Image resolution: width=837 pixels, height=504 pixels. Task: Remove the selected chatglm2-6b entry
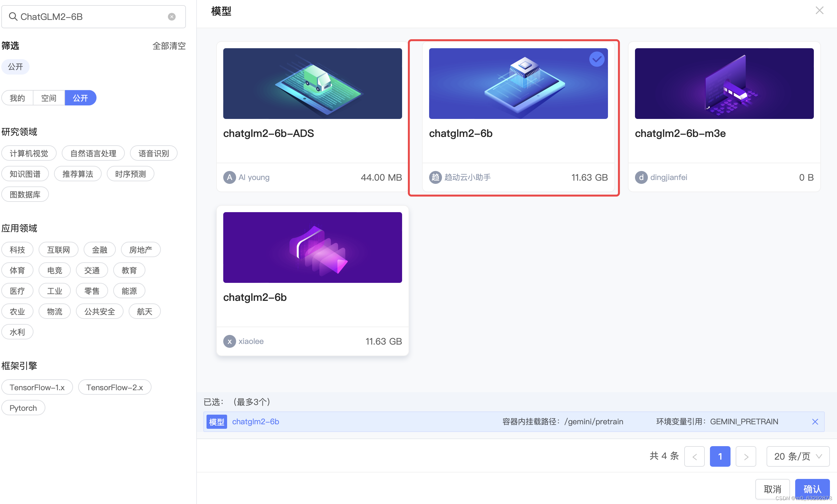814,421
